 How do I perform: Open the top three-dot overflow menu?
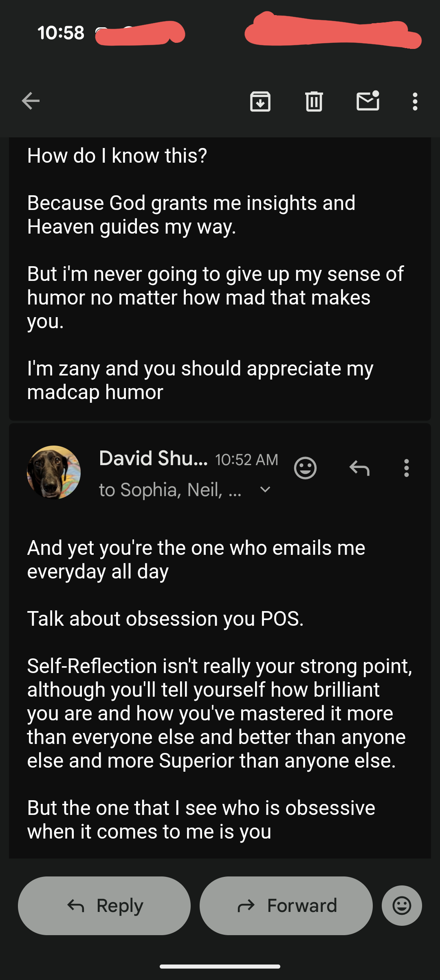coord(415,102)
